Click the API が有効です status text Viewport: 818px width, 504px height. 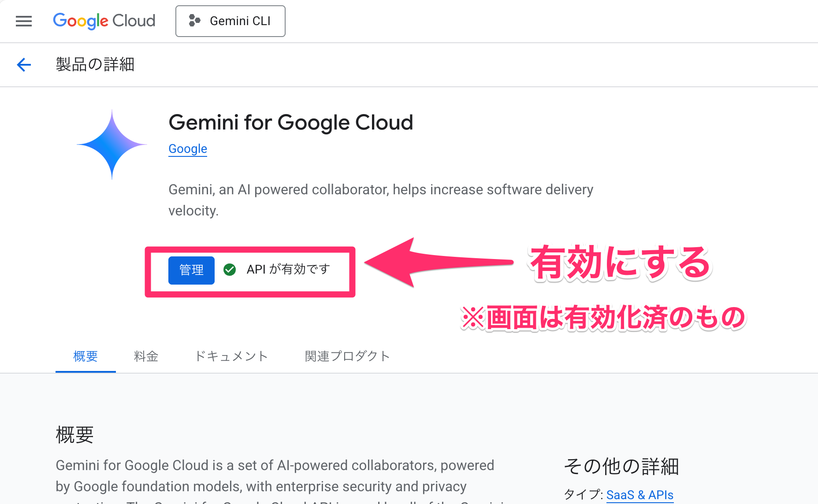[x=287, y=270]
